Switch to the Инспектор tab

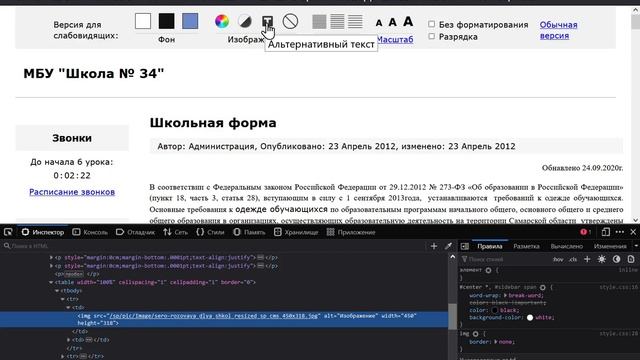pos(43,232)
